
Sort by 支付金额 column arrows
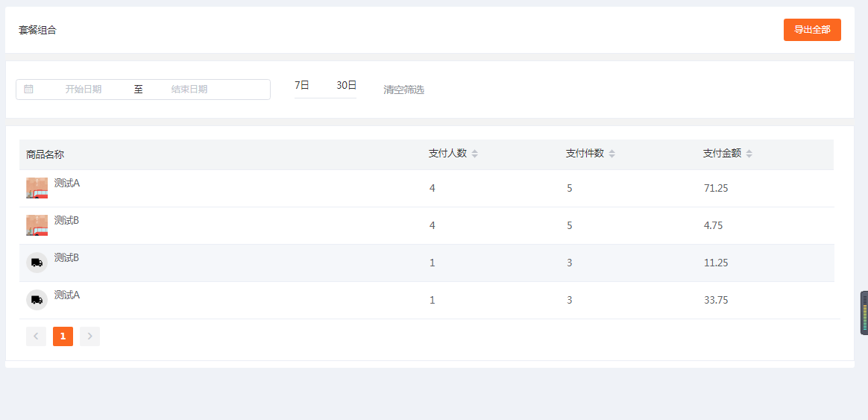749,154
